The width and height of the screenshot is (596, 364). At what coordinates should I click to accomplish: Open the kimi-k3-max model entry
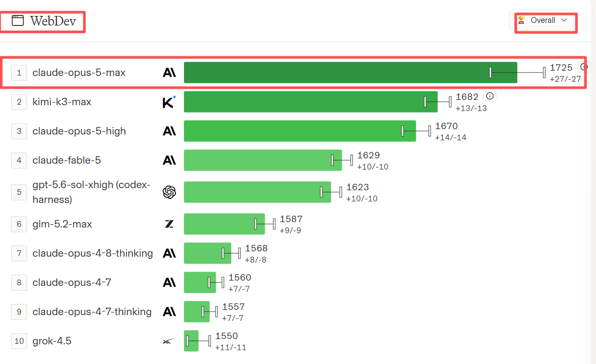62,102
